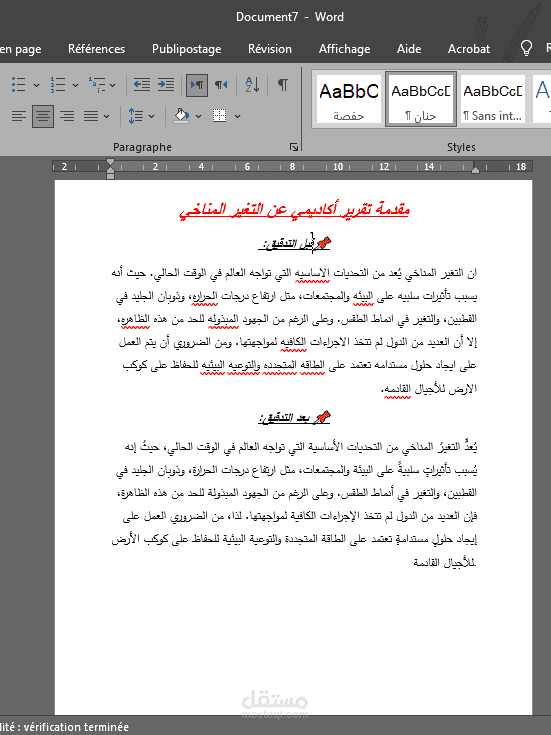Click the underlined word الحراره
Screen dimensions: 551x735
click(x=204, y=296)
